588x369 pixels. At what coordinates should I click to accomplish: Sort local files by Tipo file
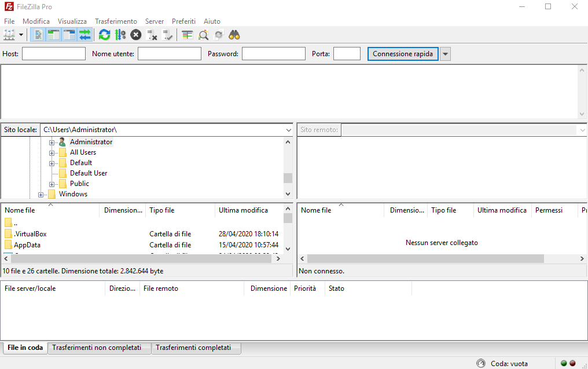tap(181, 210)
